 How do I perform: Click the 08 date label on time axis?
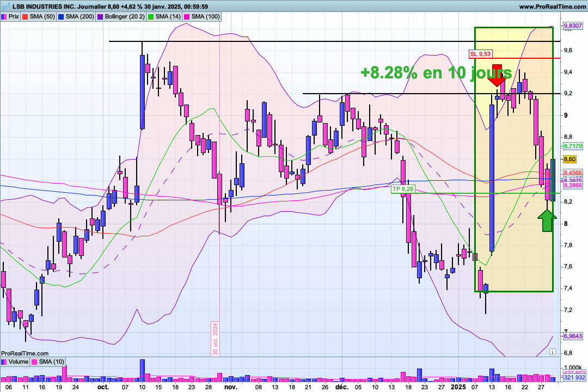click(259, 387)
